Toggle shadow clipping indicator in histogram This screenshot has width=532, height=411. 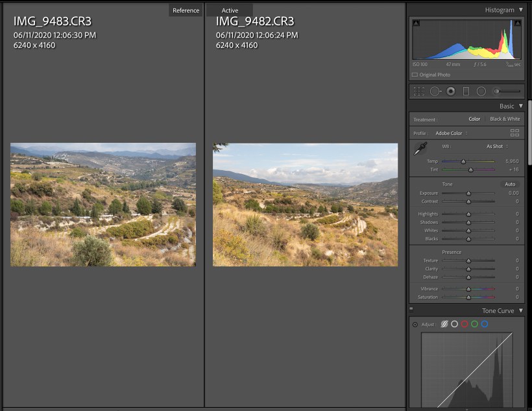point(416,23)
